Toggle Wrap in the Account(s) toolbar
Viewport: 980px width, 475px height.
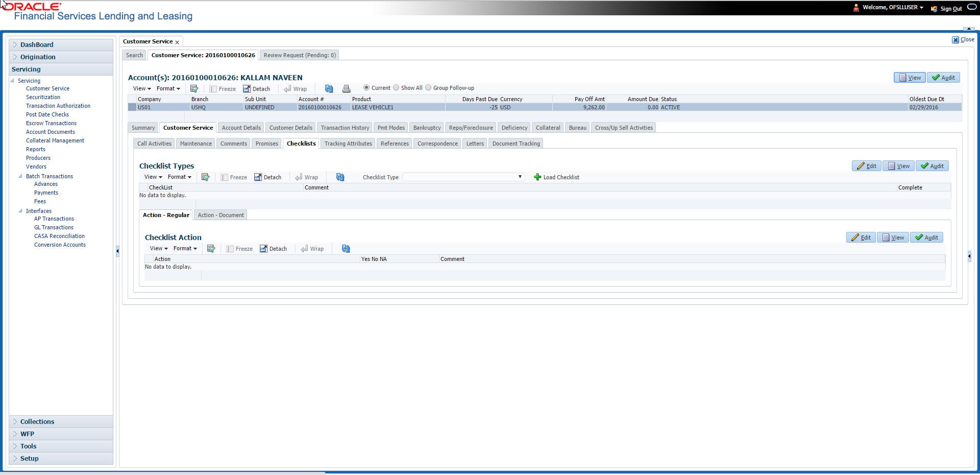click(296, 89)
